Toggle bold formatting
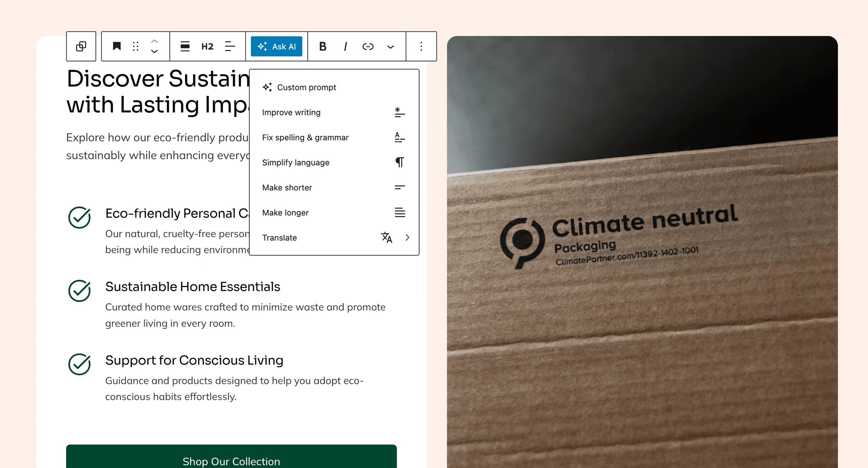 (x=323, y=46)
